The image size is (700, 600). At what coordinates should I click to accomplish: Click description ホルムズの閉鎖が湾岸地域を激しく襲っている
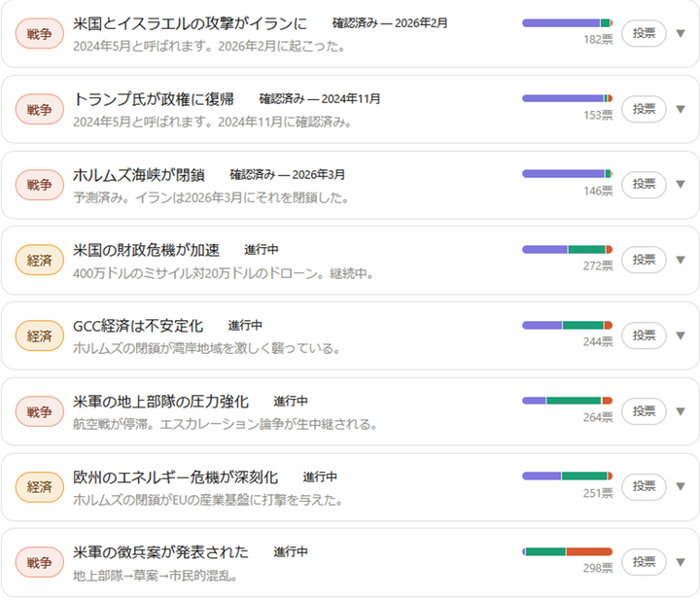click(x=207, y=349)
